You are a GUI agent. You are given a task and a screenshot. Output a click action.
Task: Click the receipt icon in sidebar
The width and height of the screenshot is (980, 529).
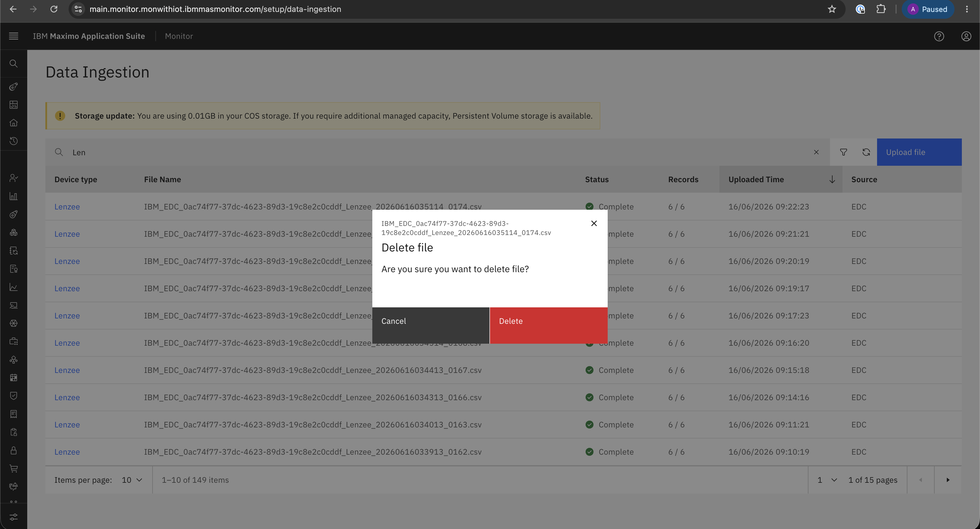click(14, 414)
